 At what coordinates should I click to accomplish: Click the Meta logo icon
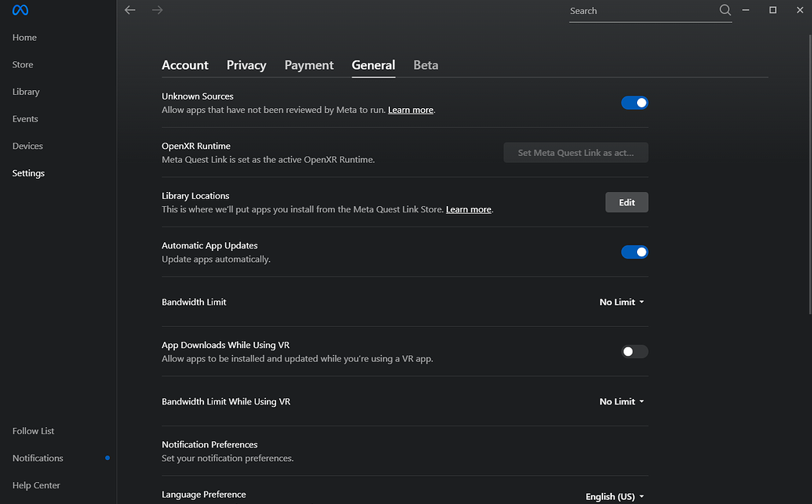(20, 10)
